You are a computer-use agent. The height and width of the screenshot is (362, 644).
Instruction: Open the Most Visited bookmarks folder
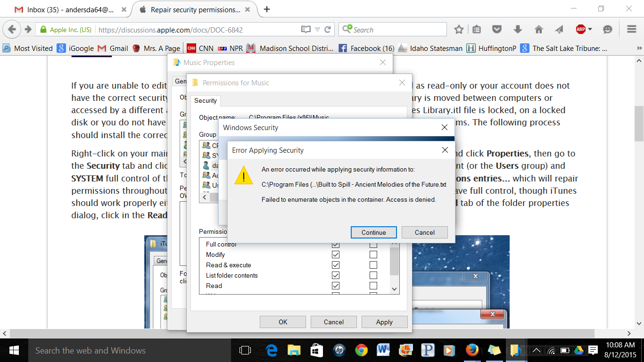[x=28, y=48]
